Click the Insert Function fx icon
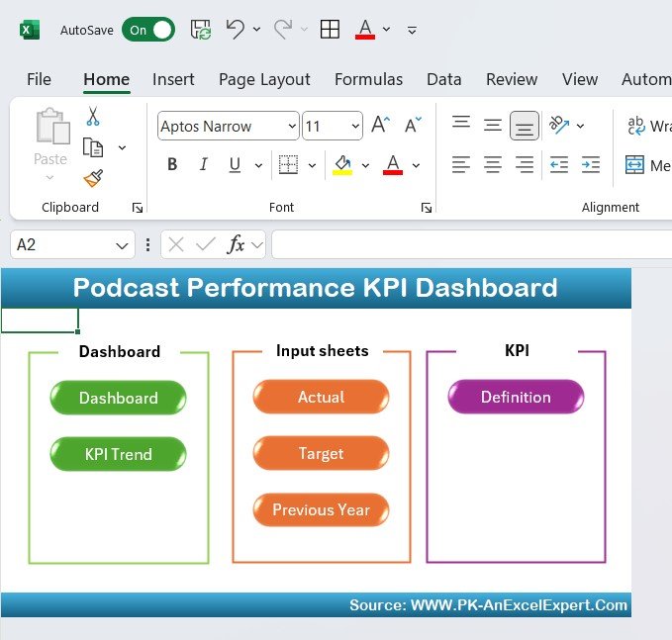Screen dimensions: 672x640 tap(236, 244)
